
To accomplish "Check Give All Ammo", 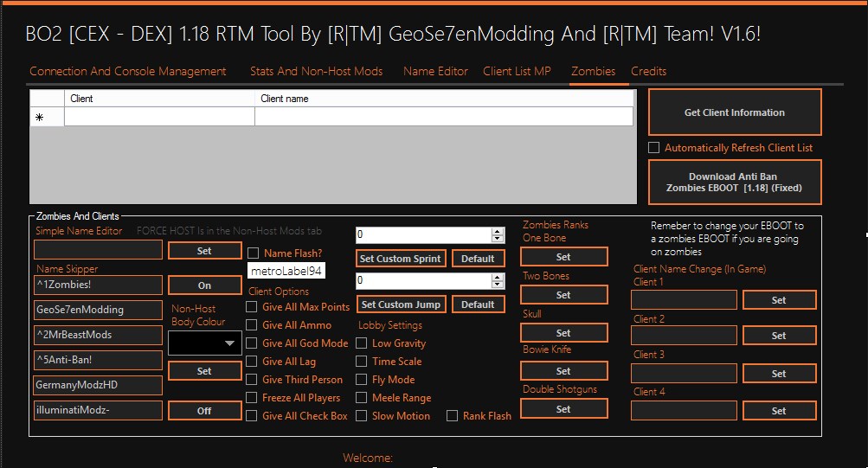I will (x=251, y=324).
